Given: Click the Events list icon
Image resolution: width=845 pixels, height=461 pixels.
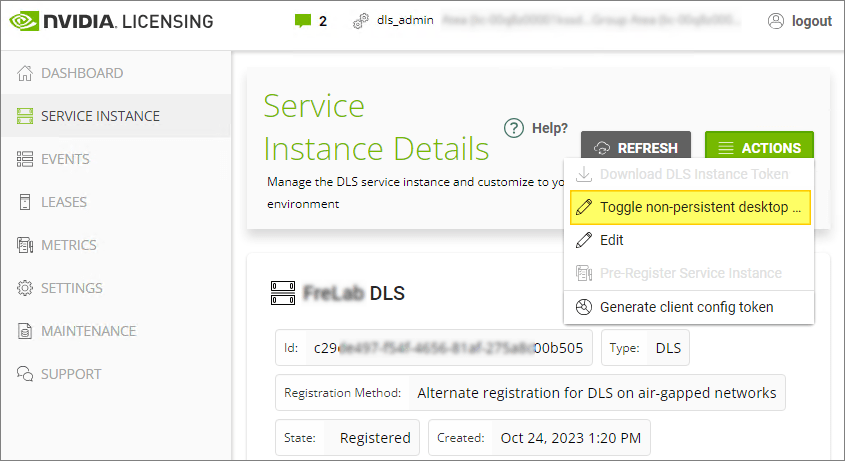Looking at the screenshot, I should click(25, 159).
